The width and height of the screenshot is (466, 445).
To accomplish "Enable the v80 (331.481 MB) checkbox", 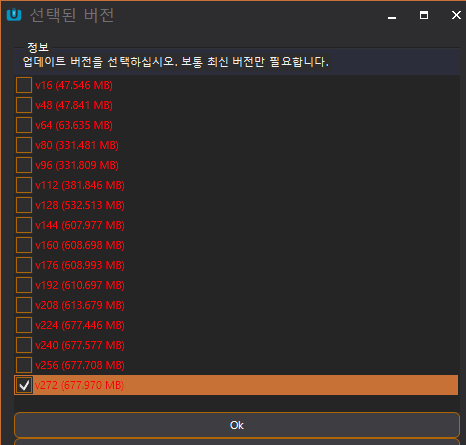I will (x=24, y=145).
